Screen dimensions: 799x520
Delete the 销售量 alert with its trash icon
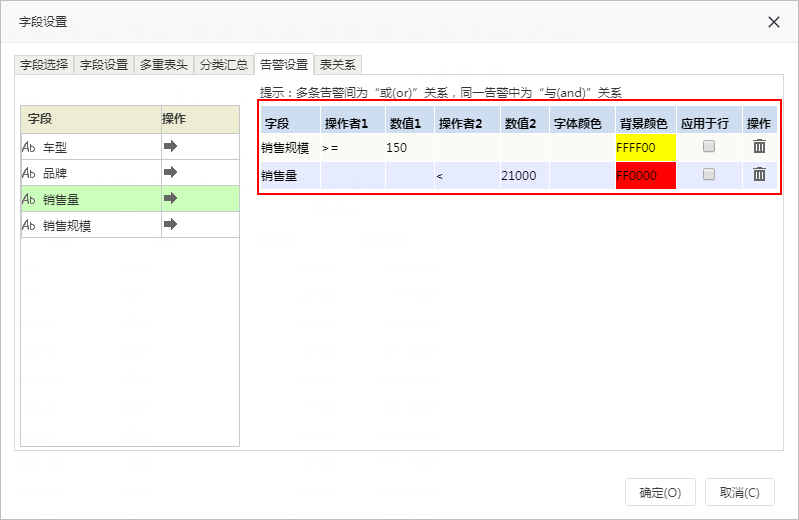pyautogui.click(x=759, y=174)
